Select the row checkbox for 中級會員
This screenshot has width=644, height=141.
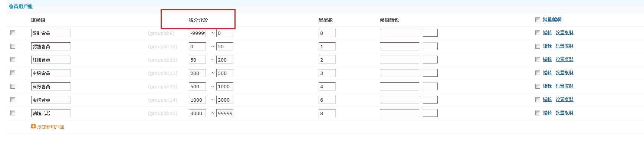(x=13, y=73)
